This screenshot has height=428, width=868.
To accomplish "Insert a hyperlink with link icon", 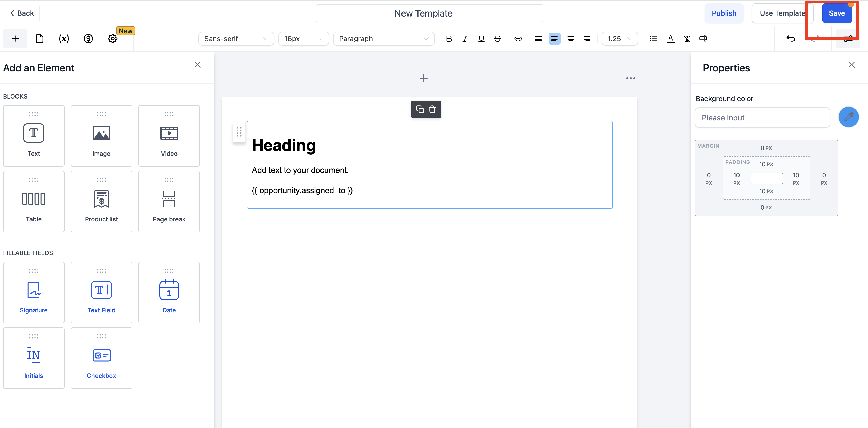I will 518,39.
